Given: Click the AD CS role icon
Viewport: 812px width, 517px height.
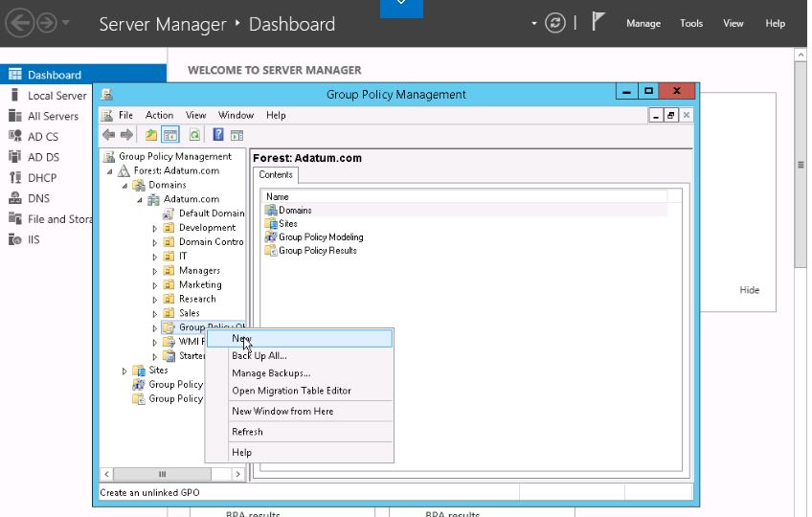Looking at the screenshot, I should point(15,136).
